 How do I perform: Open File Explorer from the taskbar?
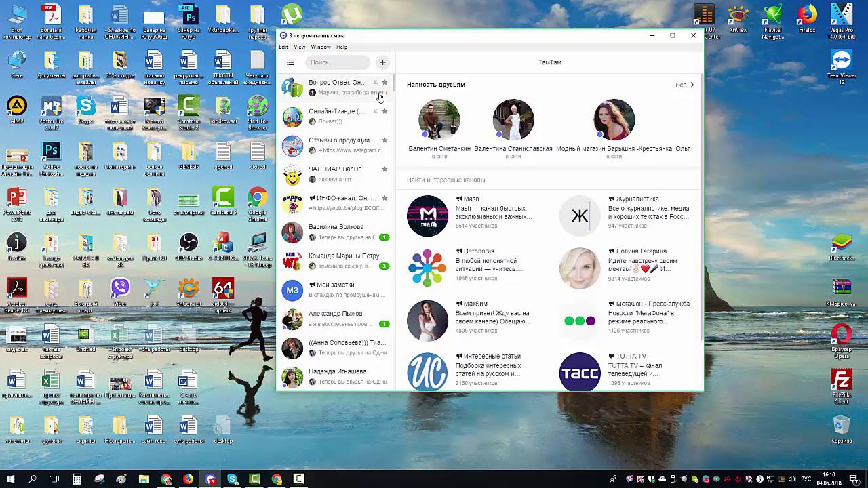144,479
